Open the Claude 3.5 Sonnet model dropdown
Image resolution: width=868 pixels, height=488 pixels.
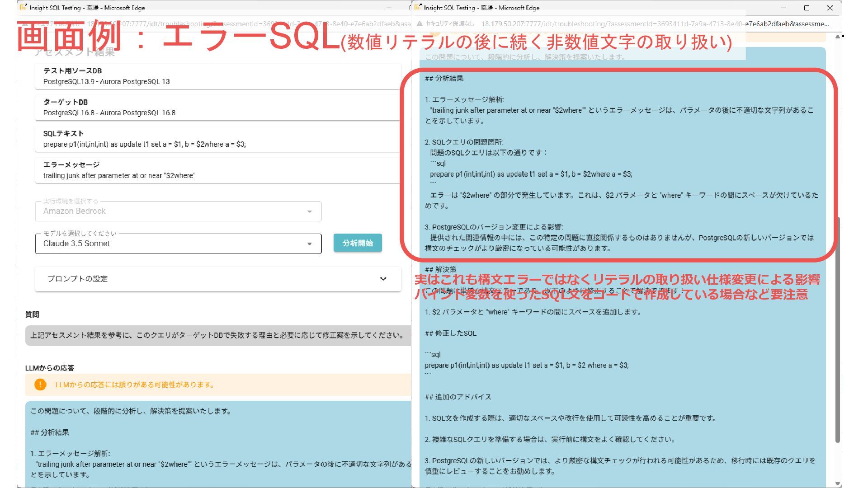pyautogui.click(x=178, y=244)
